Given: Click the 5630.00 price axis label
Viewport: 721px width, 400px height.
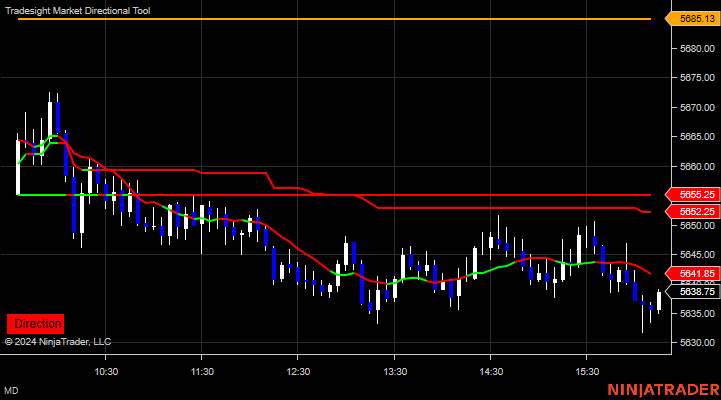Looking at the screenshot, I should pyautogui.click(x=697, y=343).
